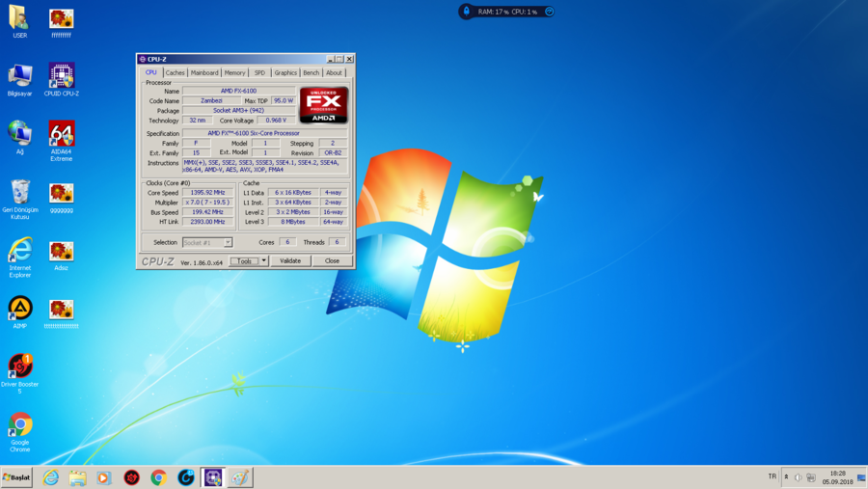Expand the Tools button dropdown arrow
Screen dimensions: 868x489
pyautogui.click(x=264, y=260)
